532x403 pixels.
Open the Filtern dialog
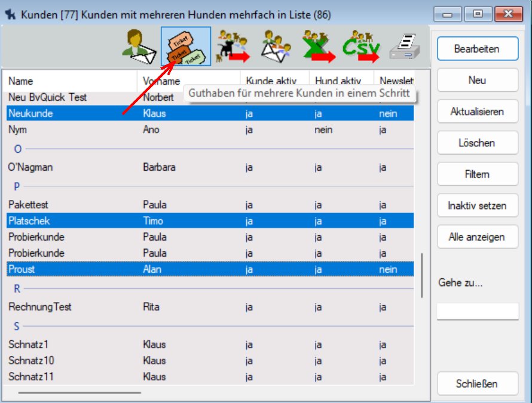(x=477, y=174)
